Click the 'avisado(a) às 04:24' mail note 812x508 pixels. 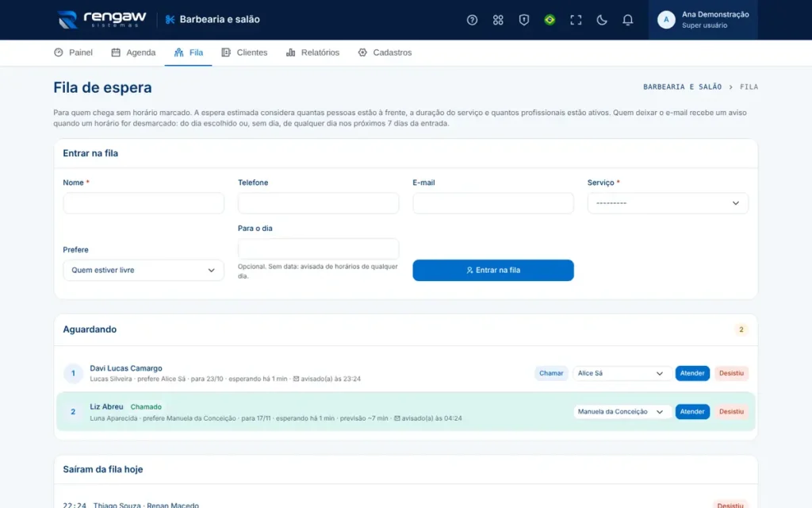427,418
